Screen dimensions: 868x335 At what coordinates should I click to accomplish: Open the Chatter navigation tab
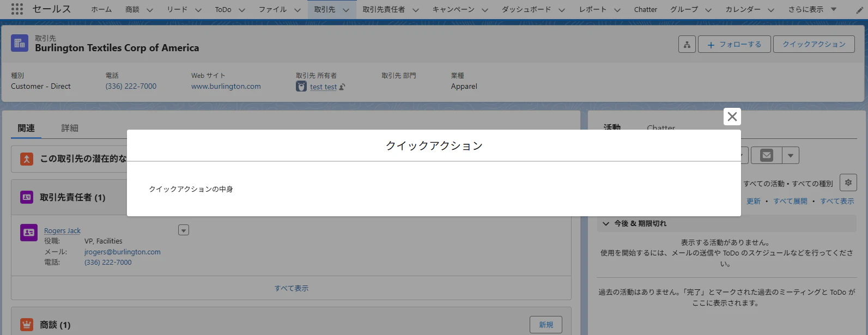click(x=645, y=9)
